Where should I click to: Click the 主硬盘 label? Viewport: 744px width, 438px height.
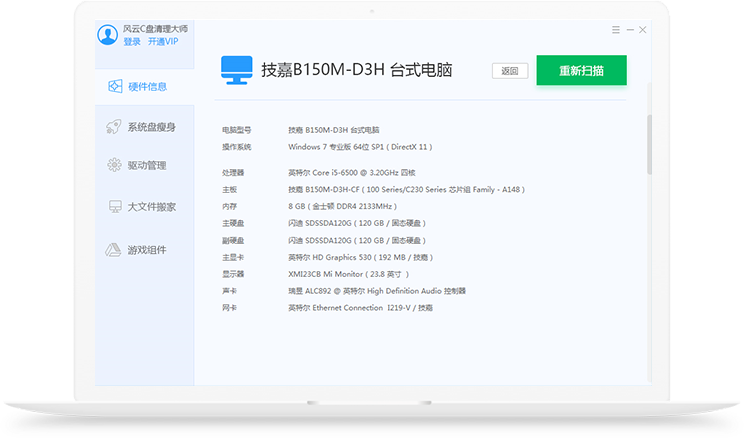[x=233, y=224]
